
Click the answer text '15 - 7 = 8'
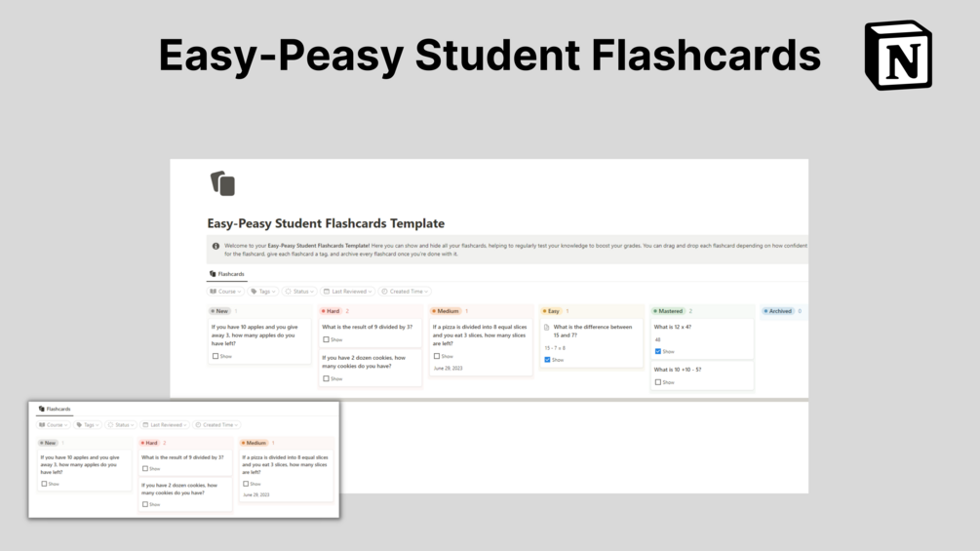(x=555, y=348)
